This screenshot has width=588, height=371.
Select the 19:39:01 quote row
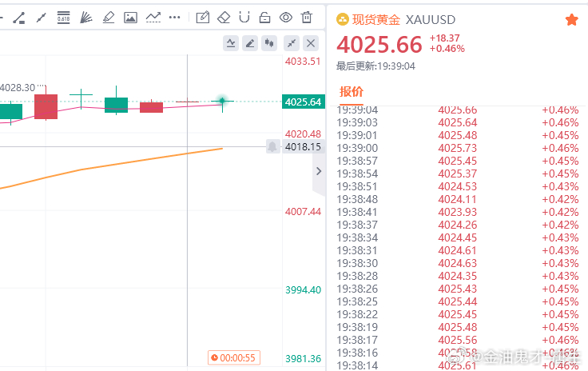pyautogui.click(x=458, y=135)
